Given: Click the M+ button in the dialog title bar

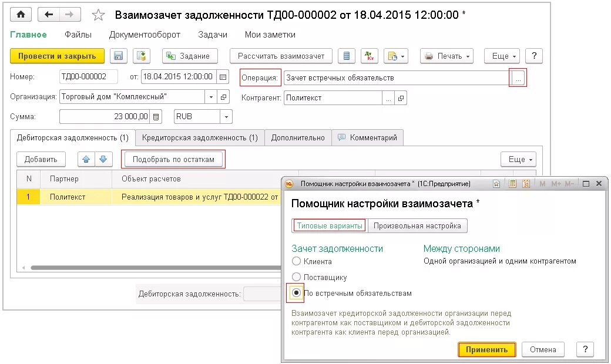Looking at the screenshot, I should pos(556,184).
